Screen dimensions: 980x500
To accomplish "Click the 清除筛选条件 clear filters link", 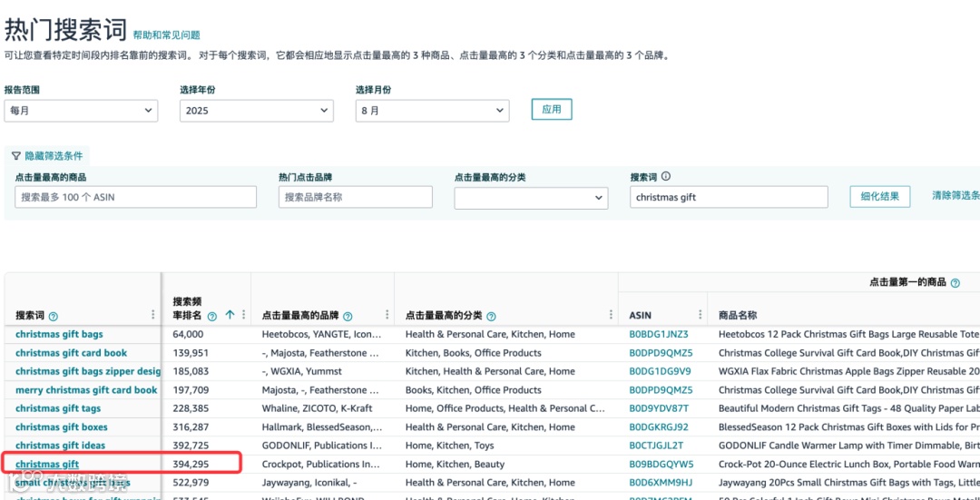I will 955,195.
